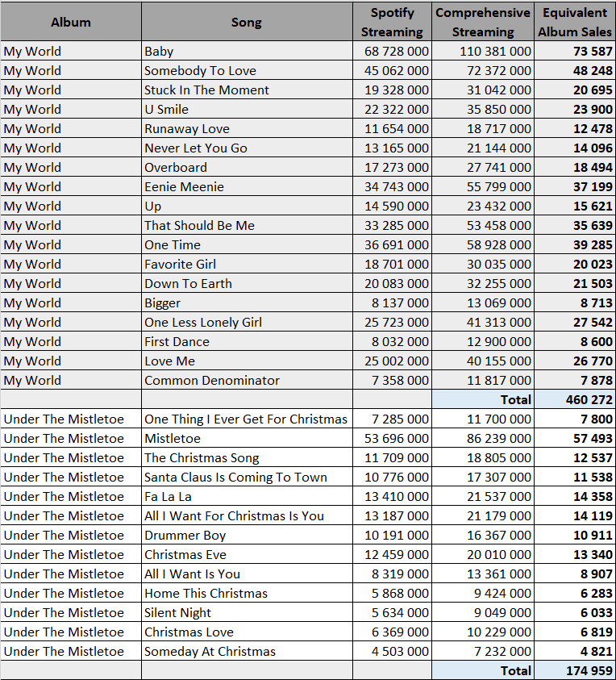The image size is (616, 680).
Task: Click 'The Christmas Song' cell
Action: 247,458
